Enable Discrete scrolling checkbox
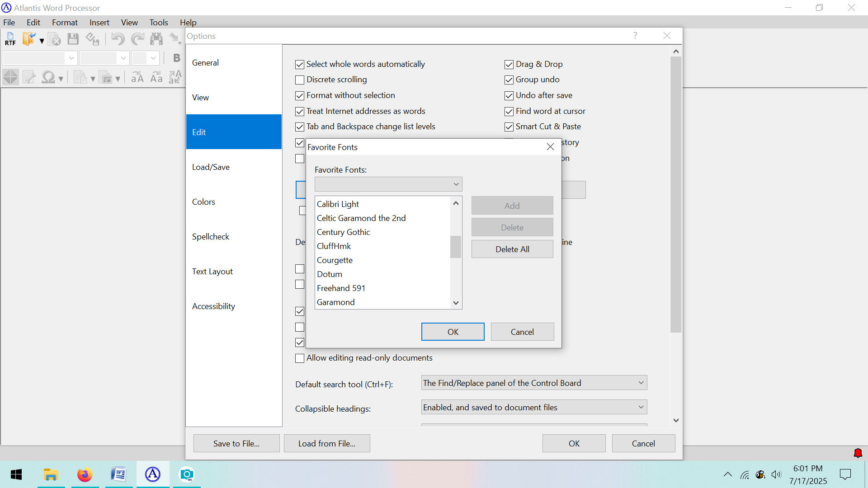This screenshot has height=488, width=868. click(x=300, y=80)
